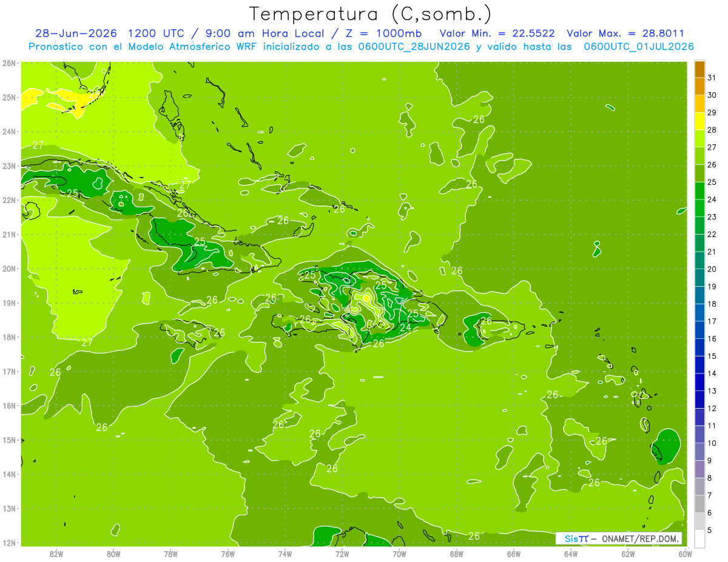Click the 'Z = 1000mb' level text
Image resolution: width=728 pixels, height=562 pixels.
[x=383, y=33]
